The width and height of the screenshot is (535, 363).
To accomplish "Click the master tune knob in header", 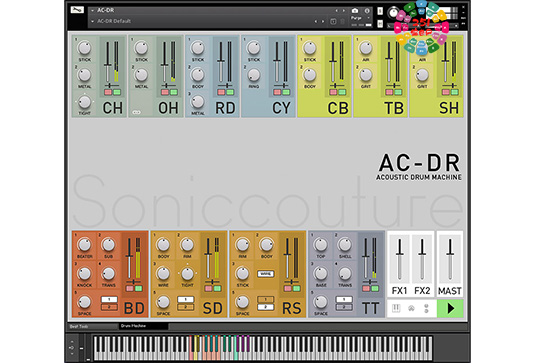I will (x=393, y=13).
